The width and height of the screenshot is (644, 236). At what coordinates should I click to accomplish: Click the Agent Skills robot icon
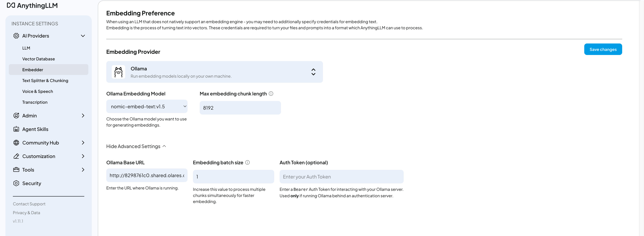[16, 129]
